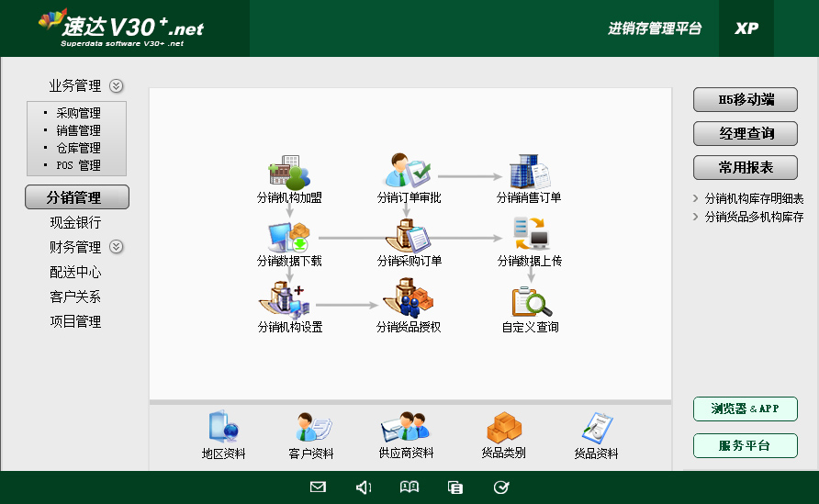
Task: Click the mail envelope icon in bottom bar
Action: [318, 487]
